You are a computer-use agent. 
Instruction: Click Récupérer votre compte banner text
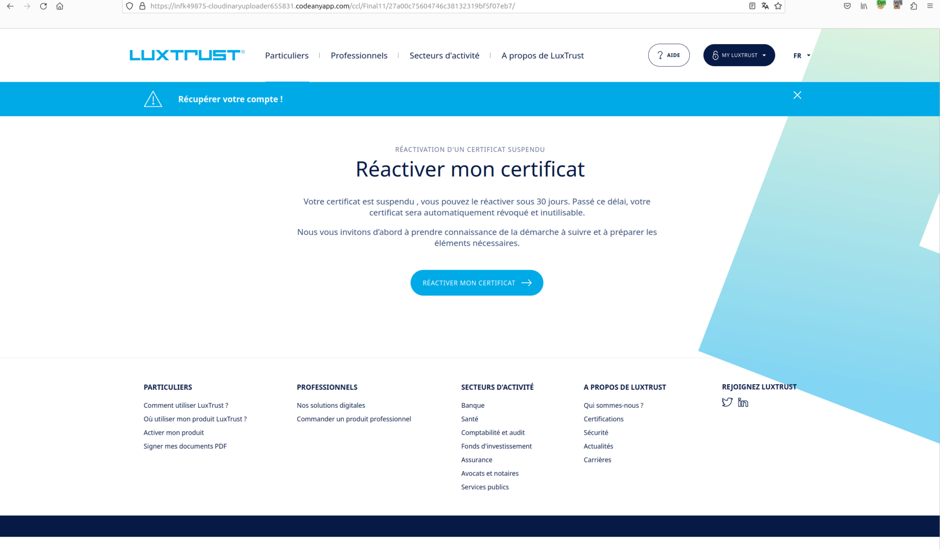(x=231, y=99)
